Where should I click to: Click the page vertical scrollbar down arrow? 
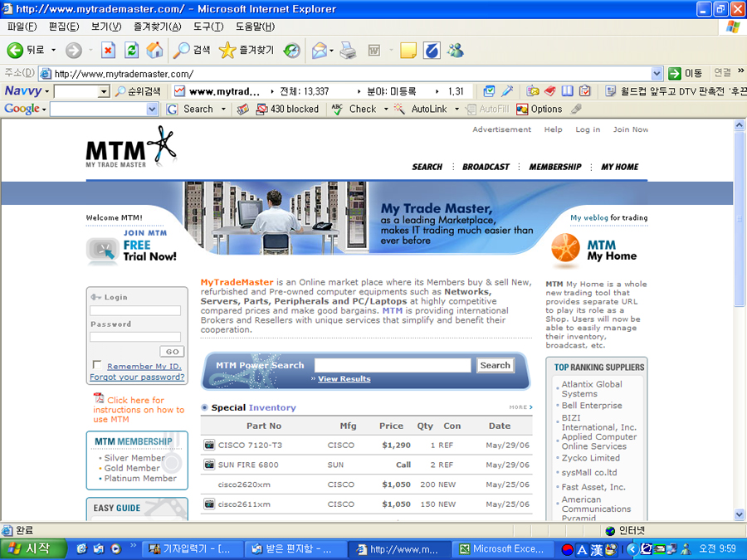point(740,514)
